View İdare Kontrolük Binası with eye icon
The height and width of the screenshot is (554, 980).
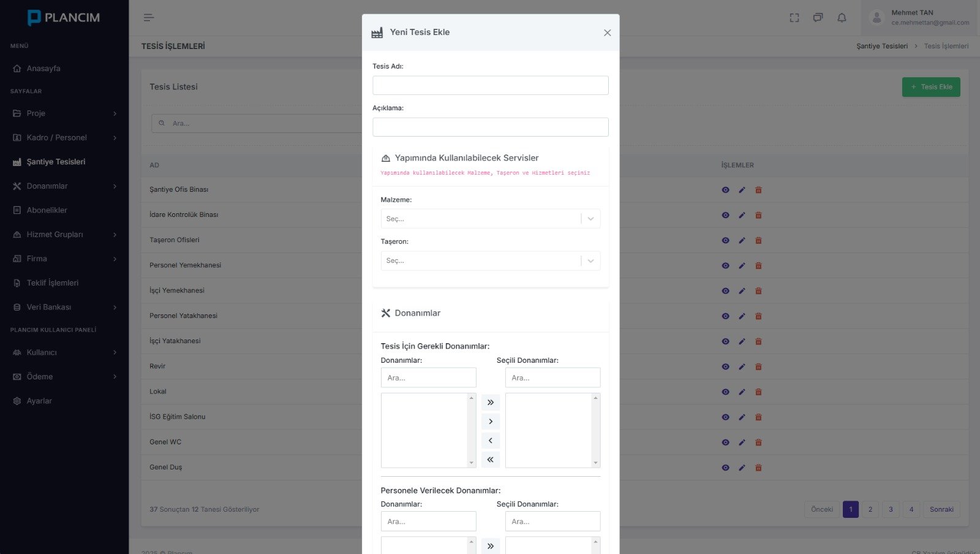(725, 215)
